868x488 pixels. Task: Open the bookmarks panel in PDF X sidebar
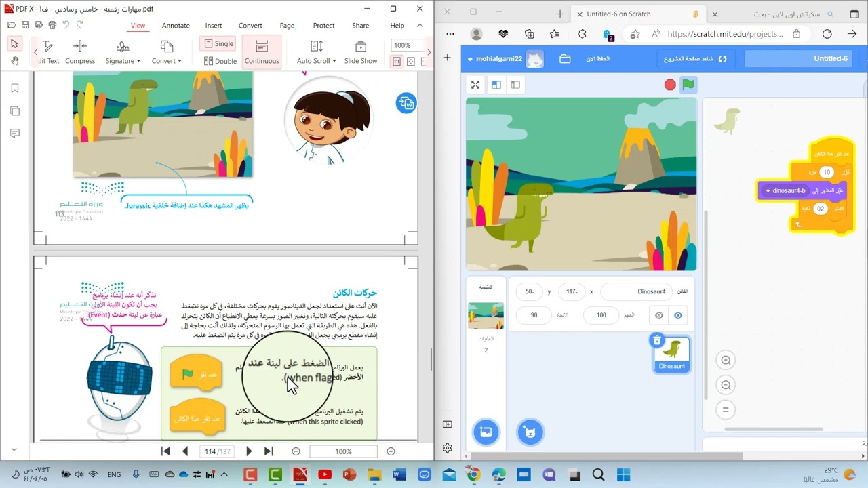point(14,89)
